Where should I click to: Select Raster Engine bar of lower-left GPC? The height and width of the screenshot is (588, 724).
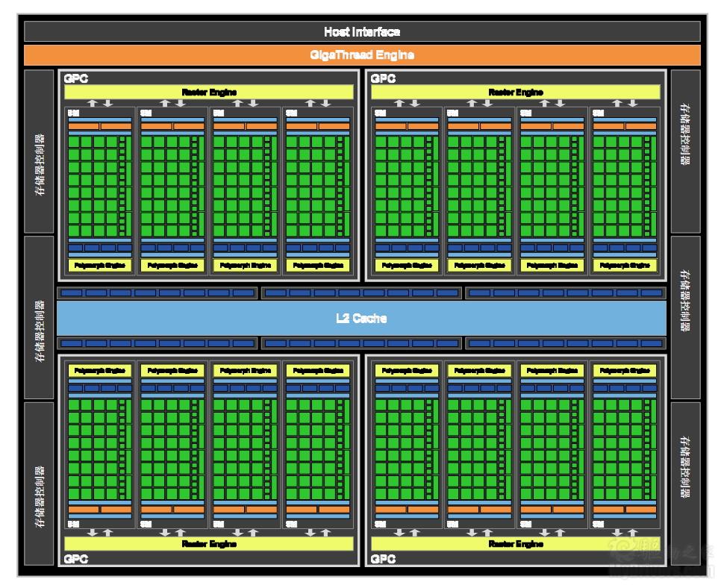point(209,544)
